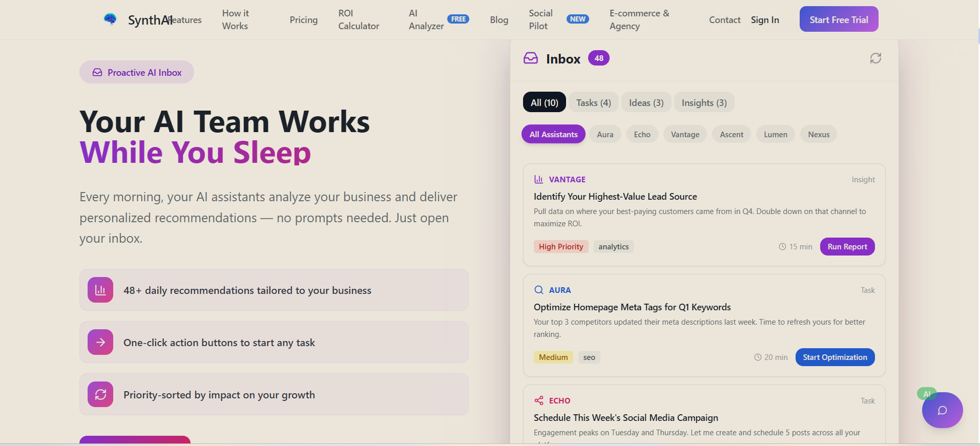This screenshot has width=980, height=446.
Task: Click the Insight label on Vantage card
Action: pyautogui.click(x=863, y=180)
